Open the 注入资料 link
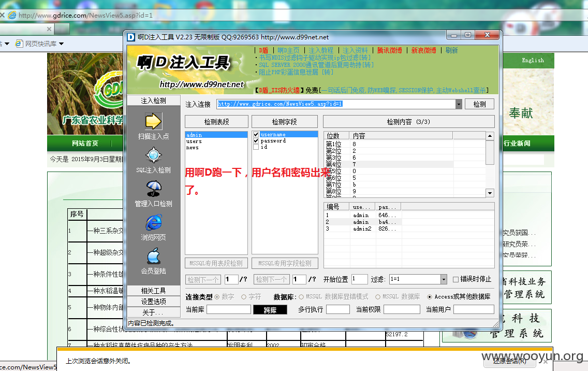 tap(355, 50)
